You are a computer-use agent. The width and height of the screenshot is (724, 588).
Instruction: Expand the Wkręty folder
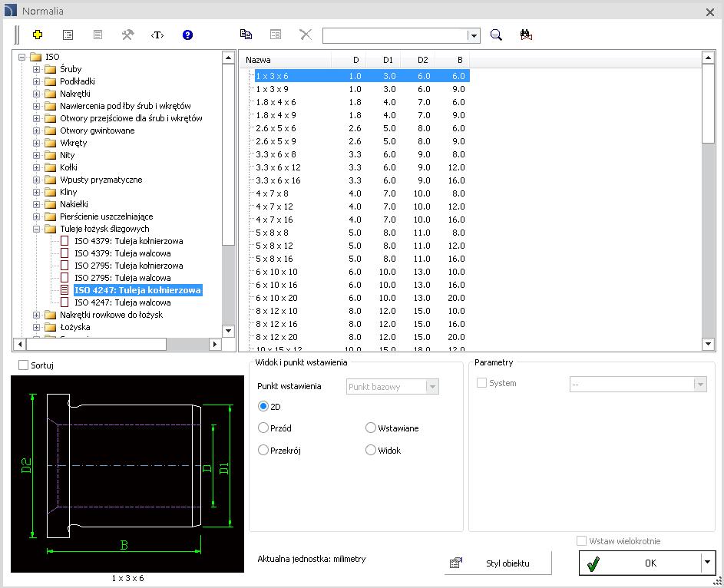tap(36, 143)
